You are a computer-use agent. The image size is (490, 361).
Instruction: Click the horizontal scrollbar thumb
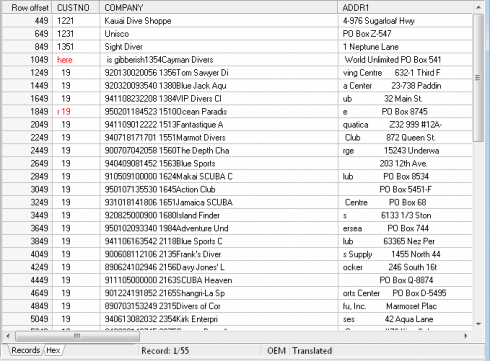point(77,336)
